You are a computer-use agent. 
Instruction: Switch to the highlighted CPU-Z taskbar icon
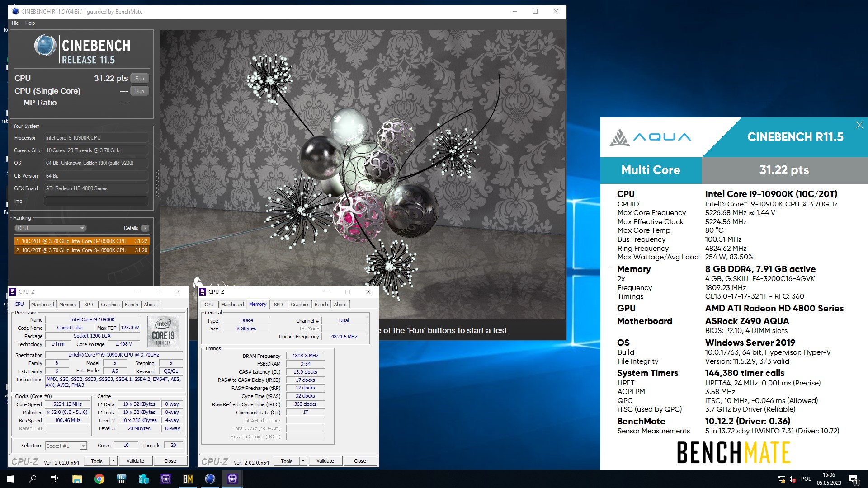tap(232, 479)
